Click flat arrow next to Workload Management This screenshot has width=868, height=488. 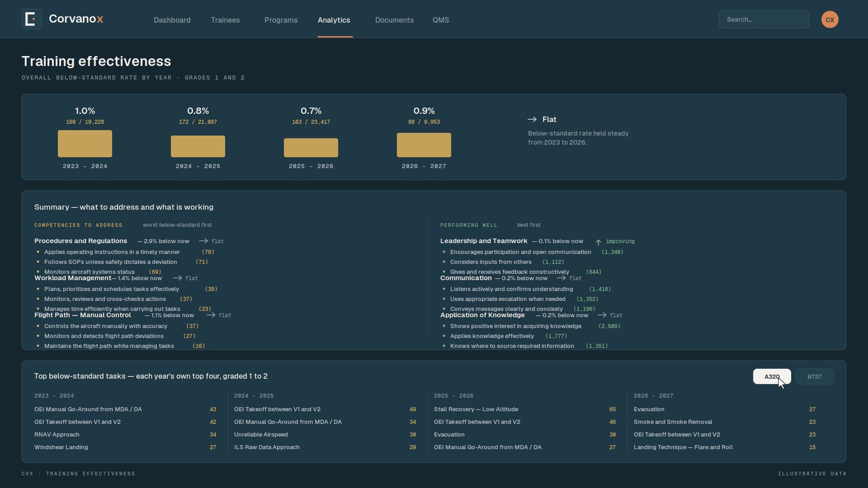[178, 278]
